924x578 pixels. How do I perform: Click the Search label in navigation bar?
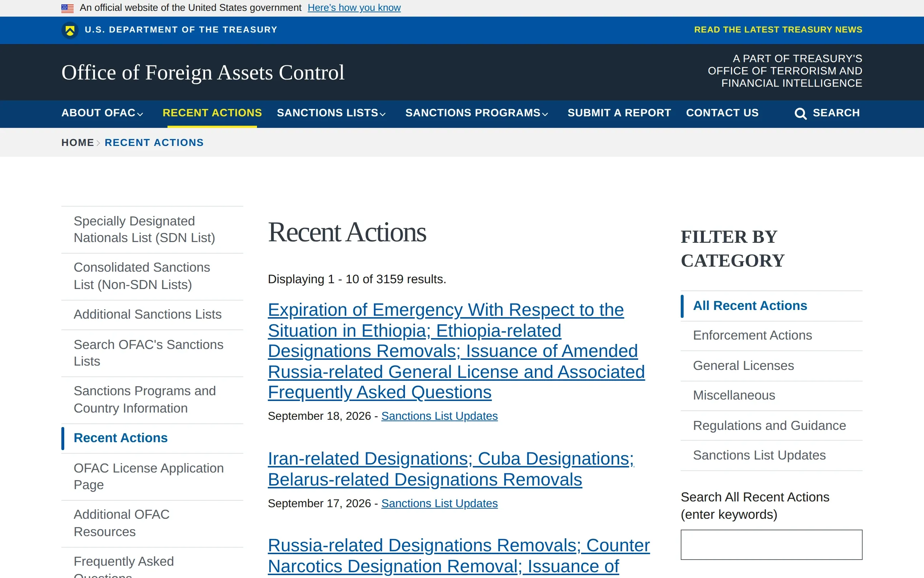coord(836,113)
